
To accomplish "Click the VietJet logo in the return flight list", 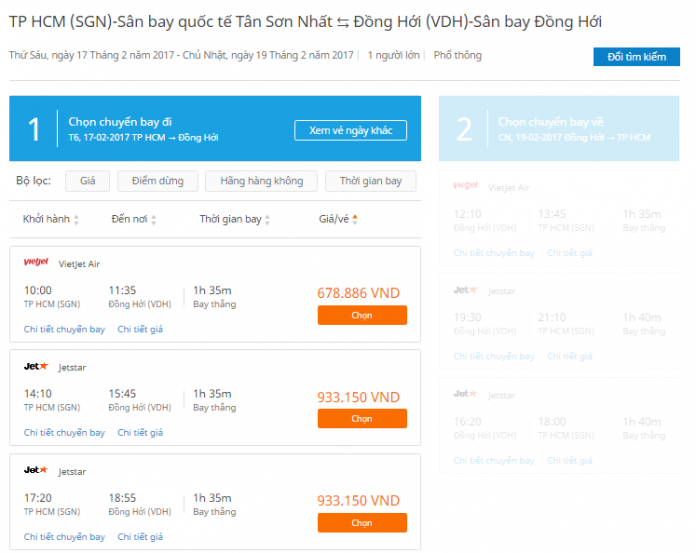I will 465,186.
